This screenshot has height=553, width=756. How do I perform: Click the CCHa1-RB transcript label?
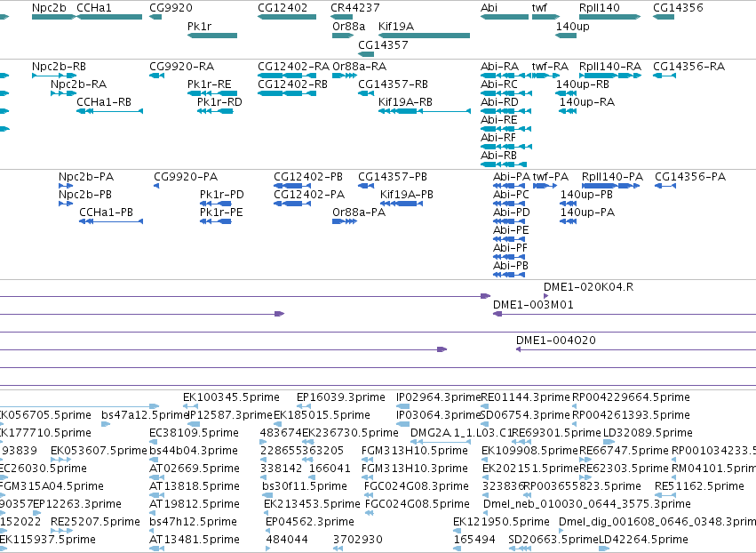[x=104, y=102]
